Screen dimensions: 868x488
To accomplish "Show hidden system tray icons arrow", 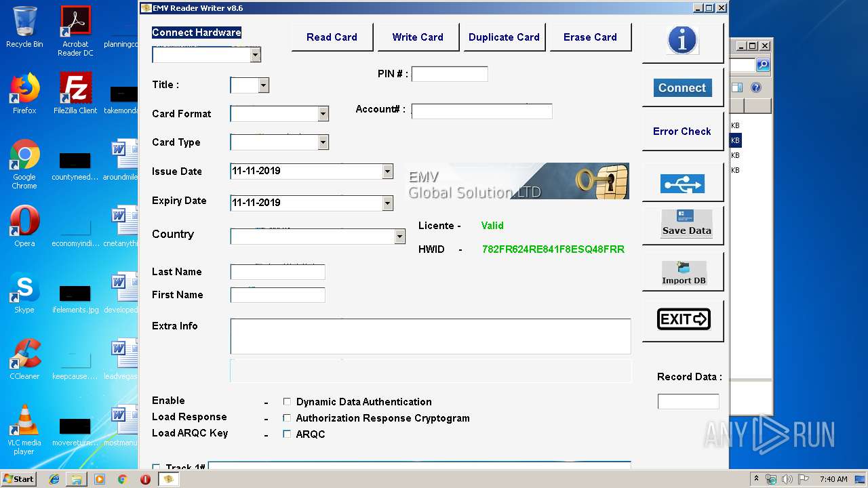I will pos(756,479).
